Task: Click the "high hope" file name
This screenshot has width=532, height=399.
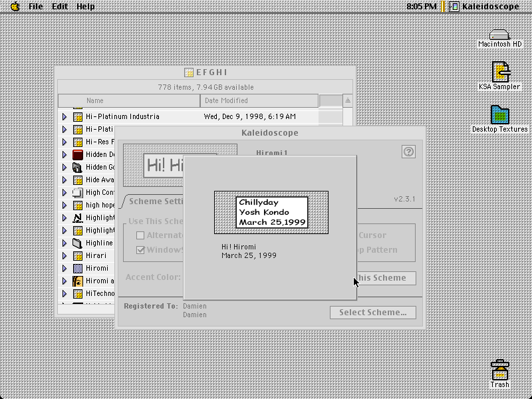Action: 100,205
